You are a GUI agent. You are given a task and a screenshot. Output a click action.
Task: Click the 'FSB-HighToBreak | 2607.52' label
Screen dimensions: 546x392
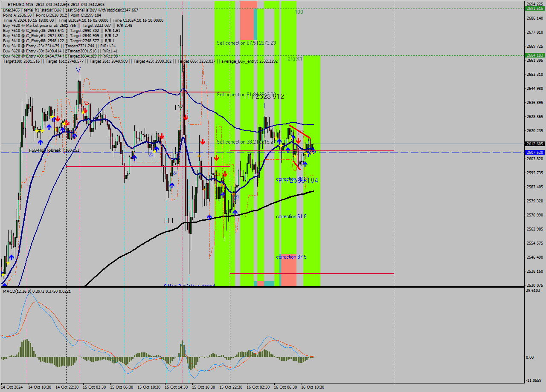[x=54, y=150]
